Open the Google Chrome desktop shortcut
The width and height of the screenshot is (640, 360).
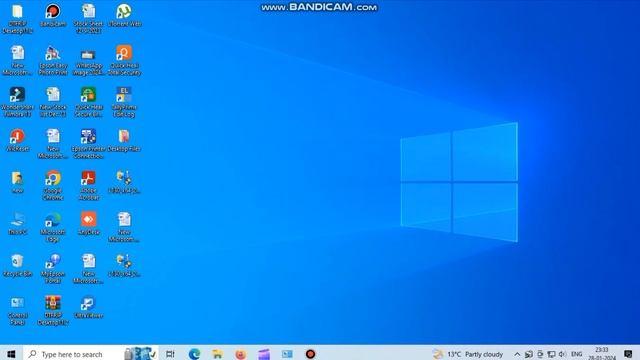pyautogui.click(x=53, y=185)
